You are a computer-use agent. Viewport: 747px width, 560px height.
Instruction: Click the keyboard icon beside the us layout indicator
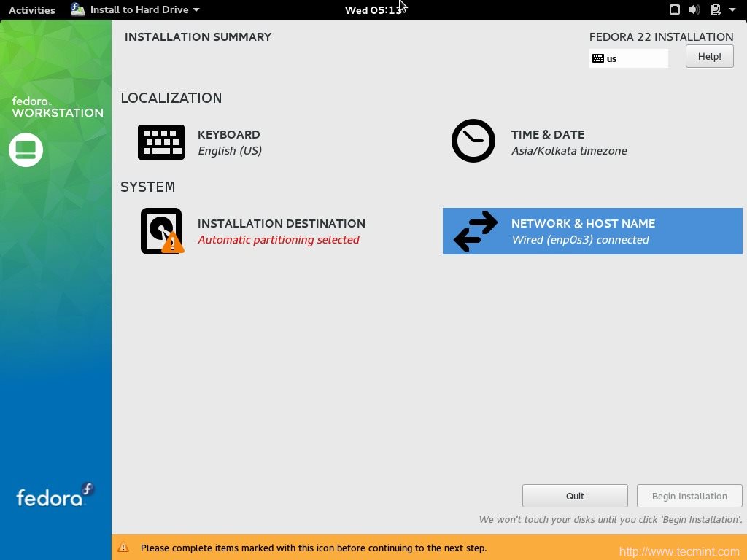click(600, 58)
